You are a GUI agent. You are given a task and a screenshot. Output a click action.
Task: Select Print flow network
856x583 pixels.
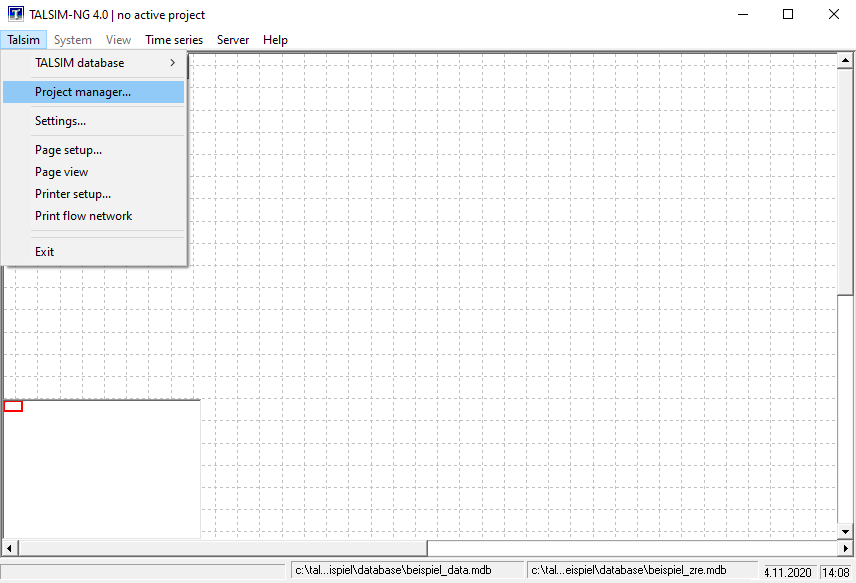[x=94, y=216]
